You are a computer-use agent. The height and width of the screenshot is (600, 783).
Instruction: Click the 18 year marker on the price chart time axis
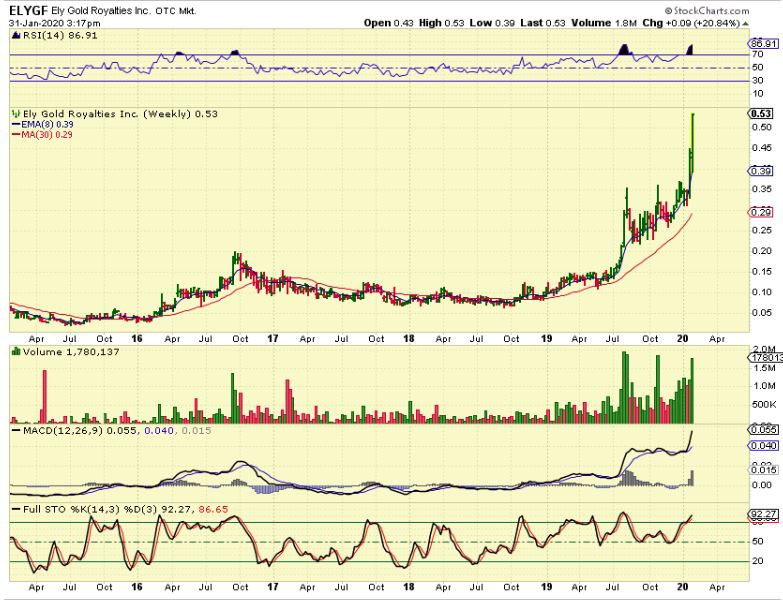click(408, 338)
